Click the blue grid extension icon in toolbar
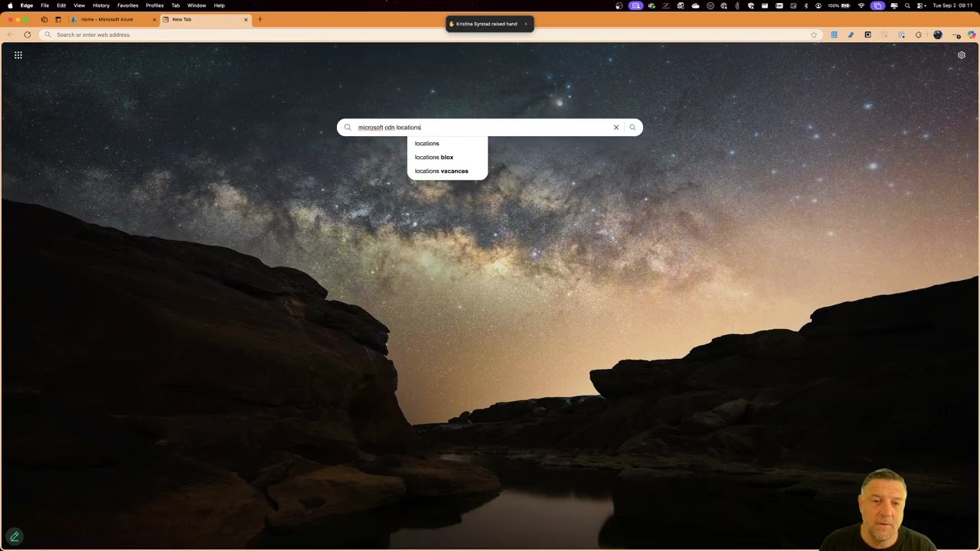The width and height of the screenshot is (980, 551). [834, 34]
